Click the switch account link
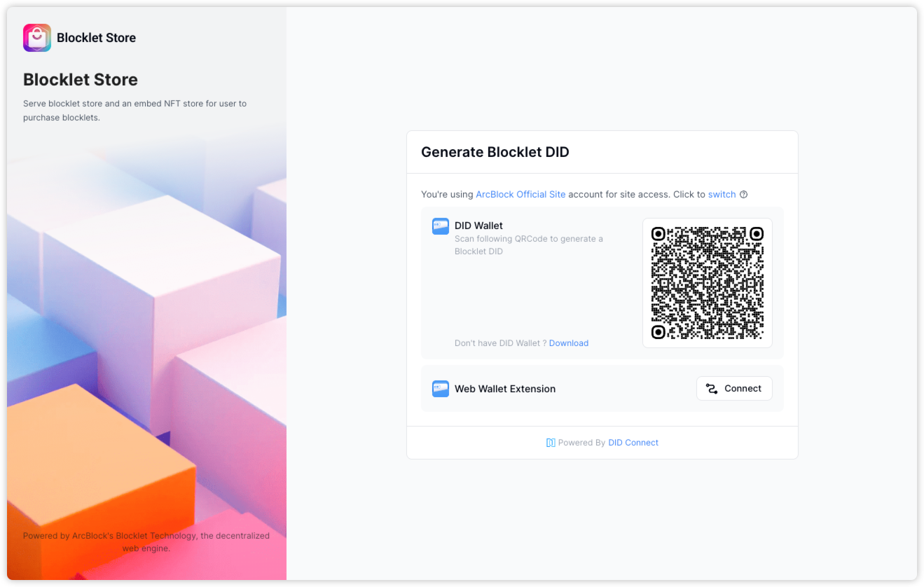Image resolution: width=924 pixels, height=587 pixels. point(722,195)
